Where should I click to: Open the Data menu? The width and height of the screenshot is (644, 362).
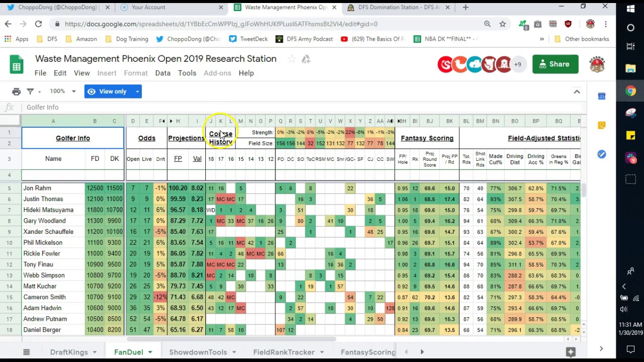tap(163, 73)
